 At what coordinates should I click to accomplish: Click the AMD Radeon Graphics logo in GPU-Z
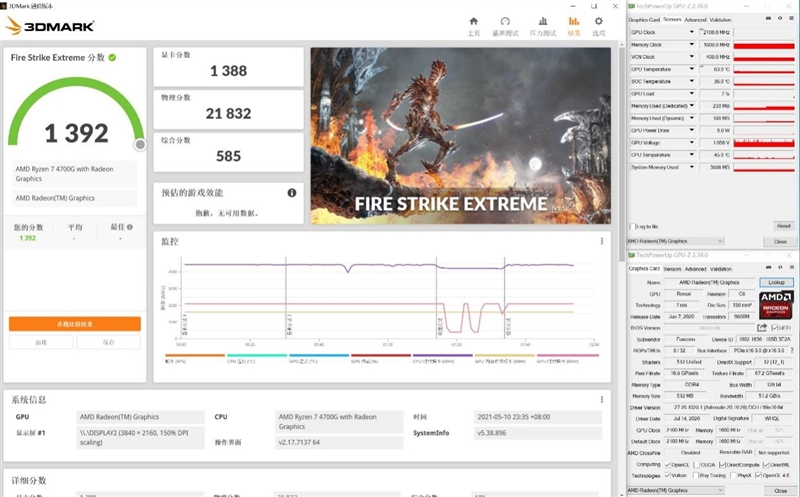[x=775, y=303]
